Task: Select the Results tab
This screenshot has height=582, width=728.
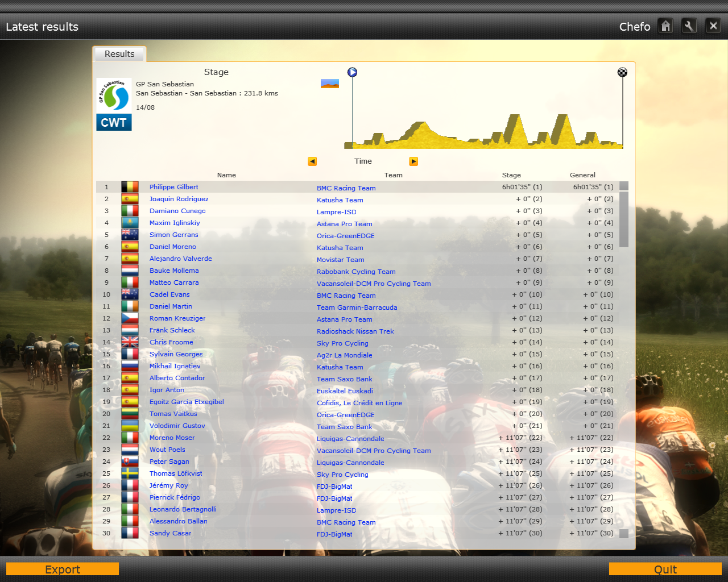Action: [119, 54]
